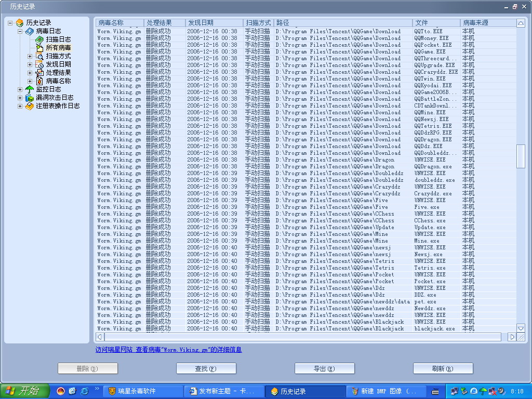532x399 pixels.
Task: Click the blue book icon beside 病毒日志
Action: [x=30, y=31]
